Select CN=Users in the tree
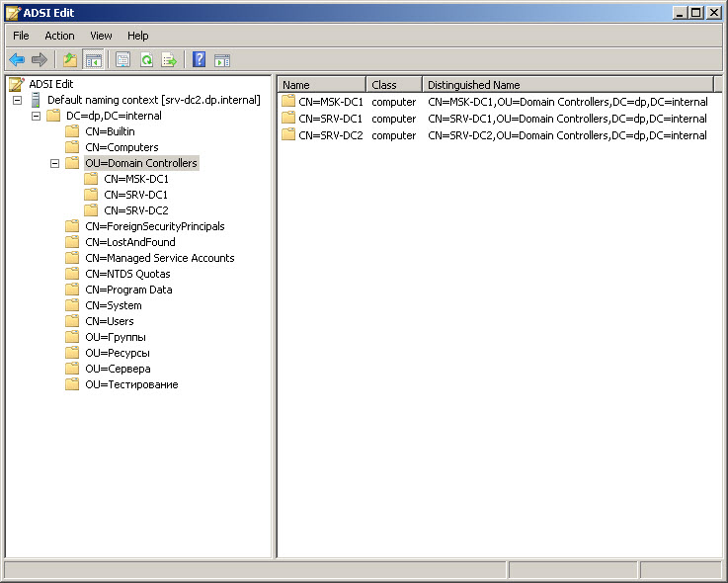The width and height of the screenshot is (728, 583). pyautogui.click(x=109, y=321)
